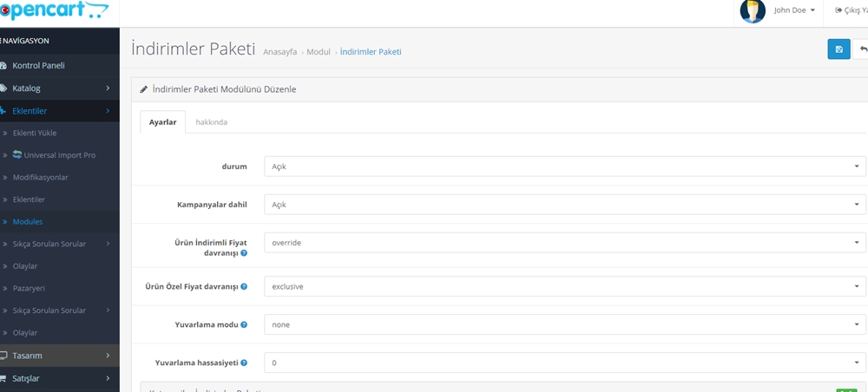
Task: Open the Kampanyalar dahil dropdown
Action: pyautogui.click(x=565, y=205)
